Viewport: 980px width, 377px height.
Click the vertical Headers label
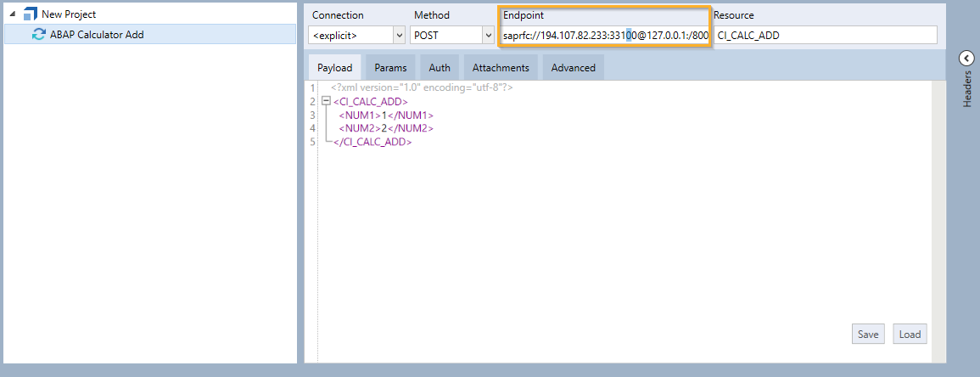(966, 88)
